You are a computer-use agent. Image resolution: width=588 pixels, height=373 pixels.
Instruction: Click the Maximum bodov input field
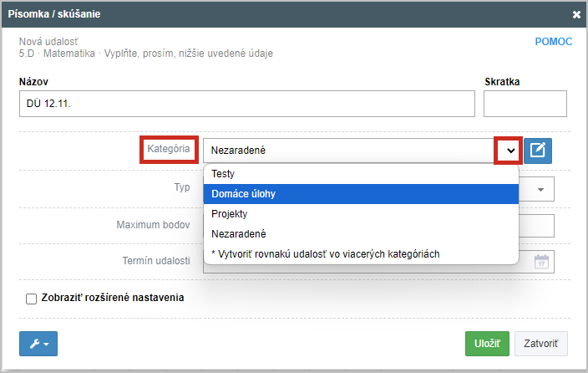pos(536,225)
